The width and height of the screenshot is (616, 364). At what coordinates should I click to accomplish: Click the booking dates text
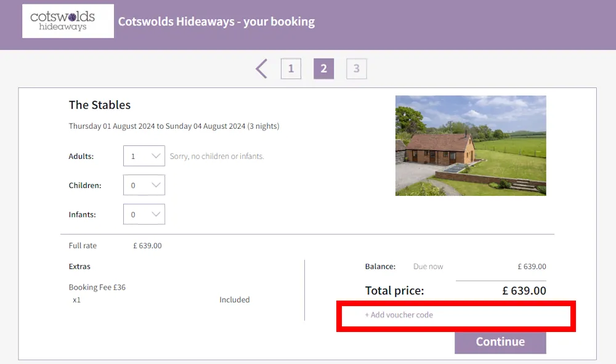pyautogui.click(x=174, y=126)
